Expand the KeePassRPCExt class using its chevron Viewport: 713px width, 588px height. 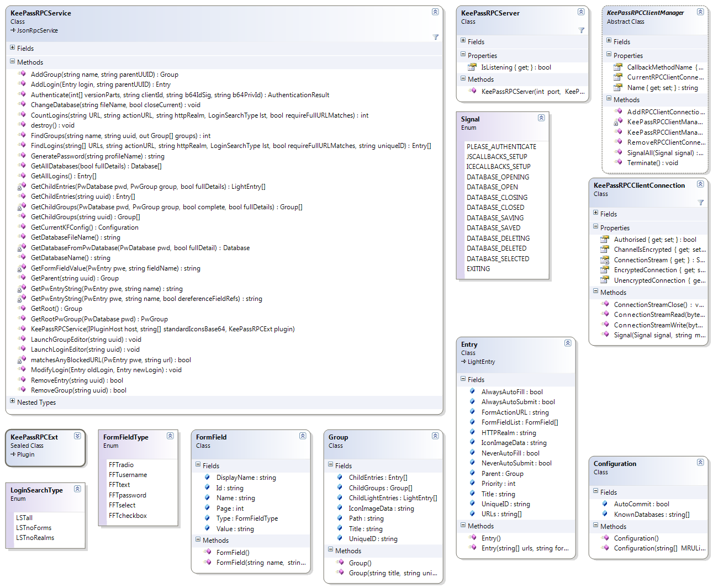pos(77,436)
